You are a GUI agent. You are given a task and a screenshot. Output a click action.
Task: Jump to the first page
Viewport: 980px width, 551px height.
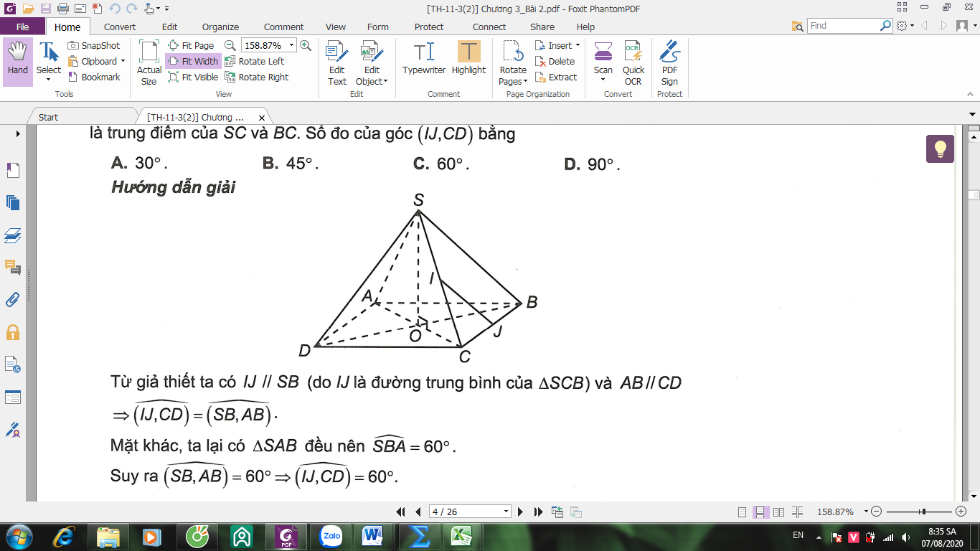tap(401, 512)
